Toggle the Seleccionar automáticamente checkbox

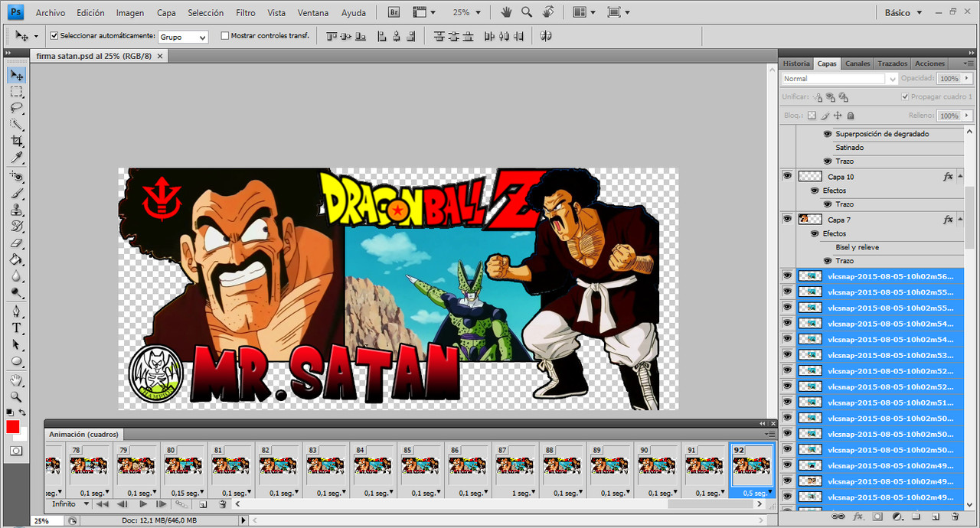coord(54,35)
